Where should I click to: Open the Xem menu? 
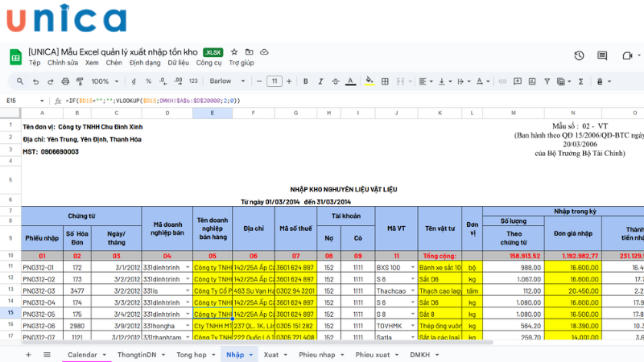[92, 63]
